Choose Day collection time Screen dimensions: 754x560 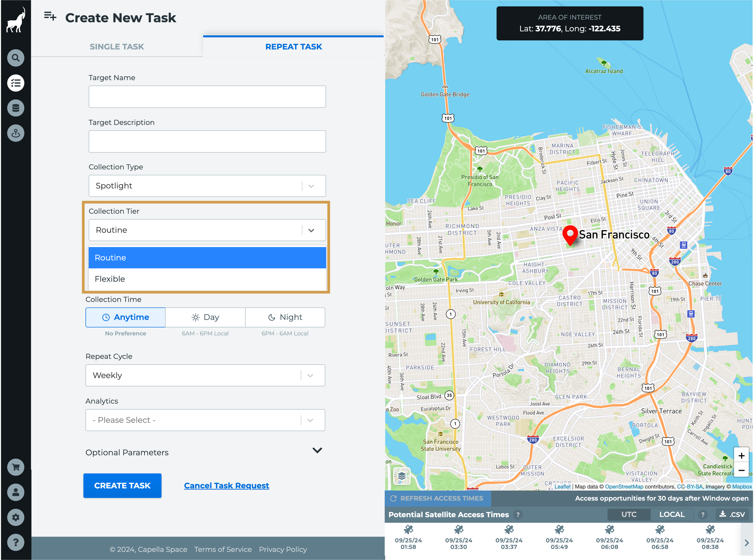(x=206, y=317)
